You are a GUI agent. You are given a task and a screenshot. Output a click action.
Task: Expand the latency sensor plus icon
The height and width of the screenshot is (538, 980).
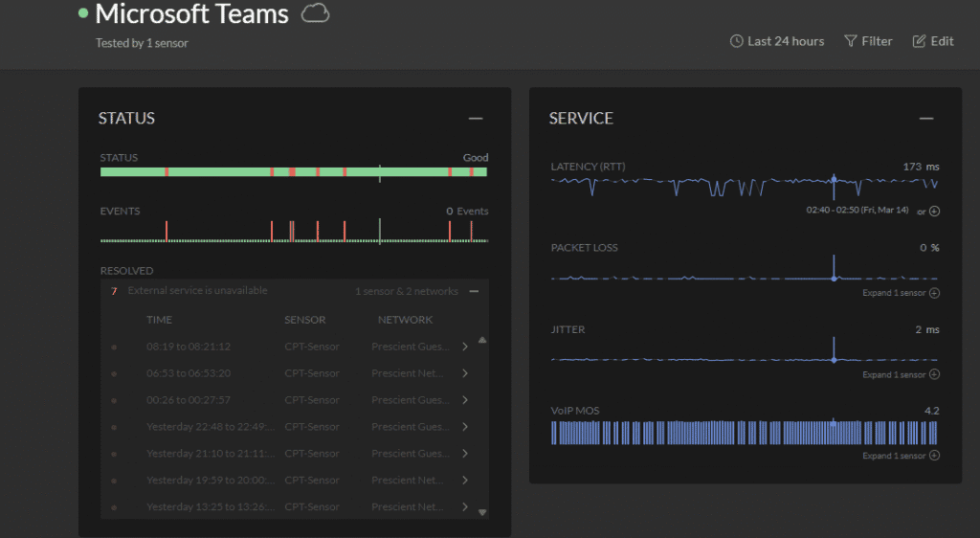click(x=934, y=212)
